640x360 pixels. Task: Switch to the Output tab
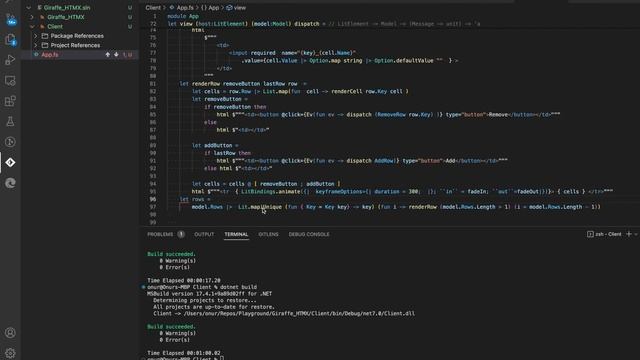[204, 234]
